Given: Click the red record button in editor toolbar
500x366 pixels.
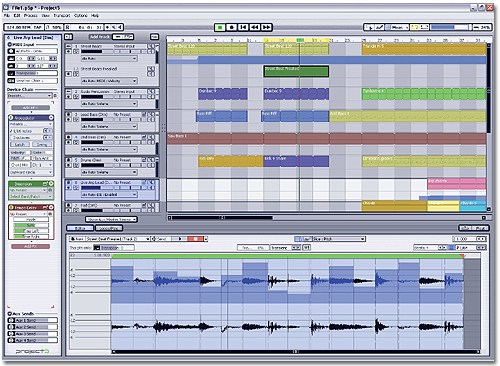Looking at the screenshot, I should pos(196,239).
